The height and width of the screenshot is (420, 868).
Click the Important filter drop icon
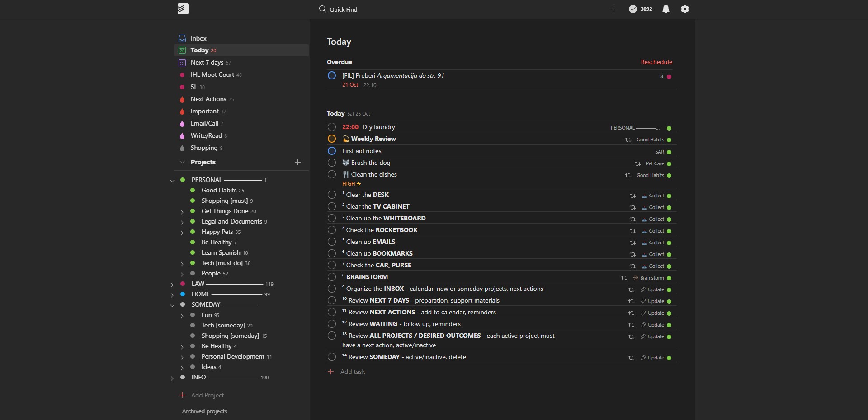182,111
